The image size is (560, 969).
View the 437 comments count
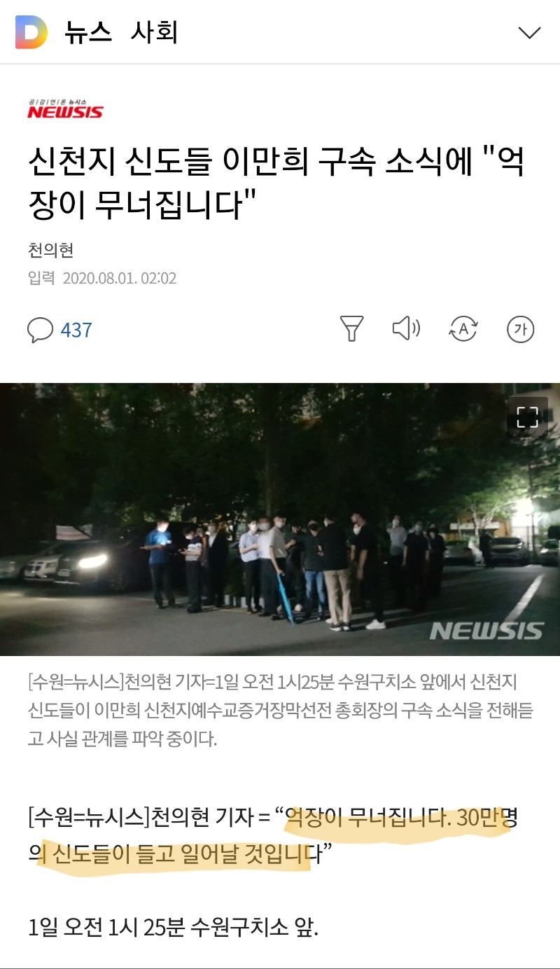tap(76, 330)
